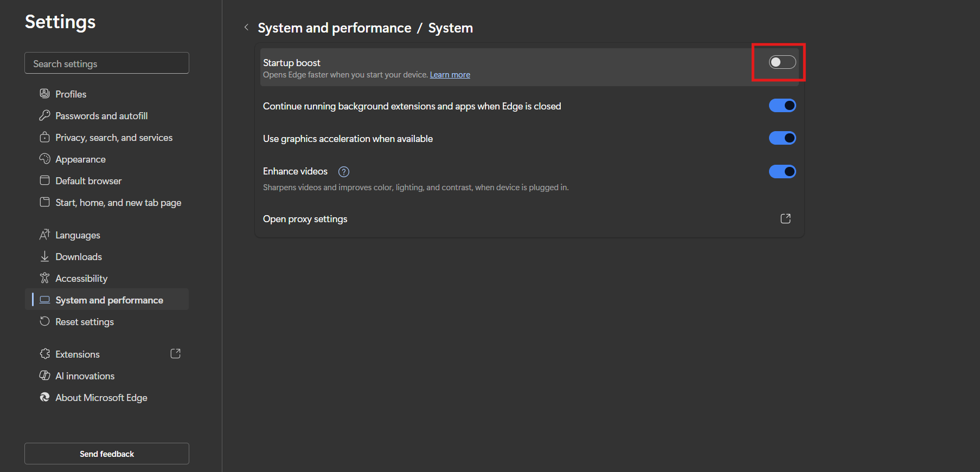Click Open proxy settings row
The width and height of the screenshot is (980, 472).
click(529, 219)
